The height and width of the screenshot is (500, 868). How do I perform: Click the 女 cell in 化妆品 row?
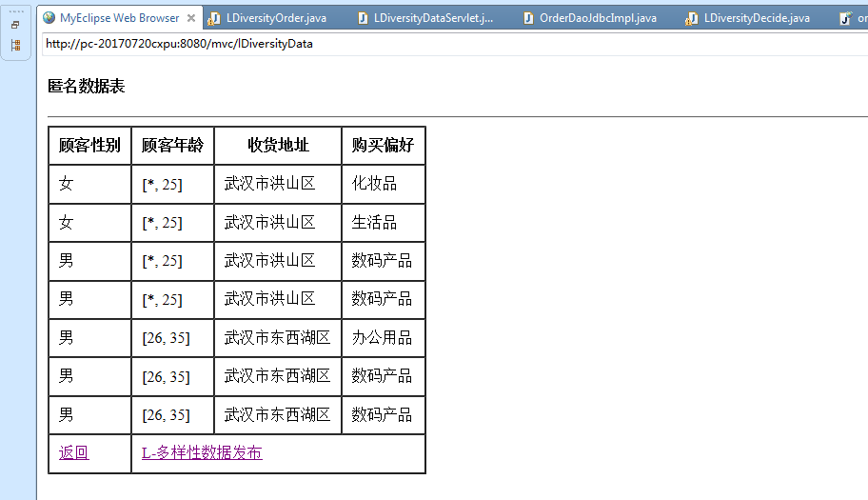[89, 184]
